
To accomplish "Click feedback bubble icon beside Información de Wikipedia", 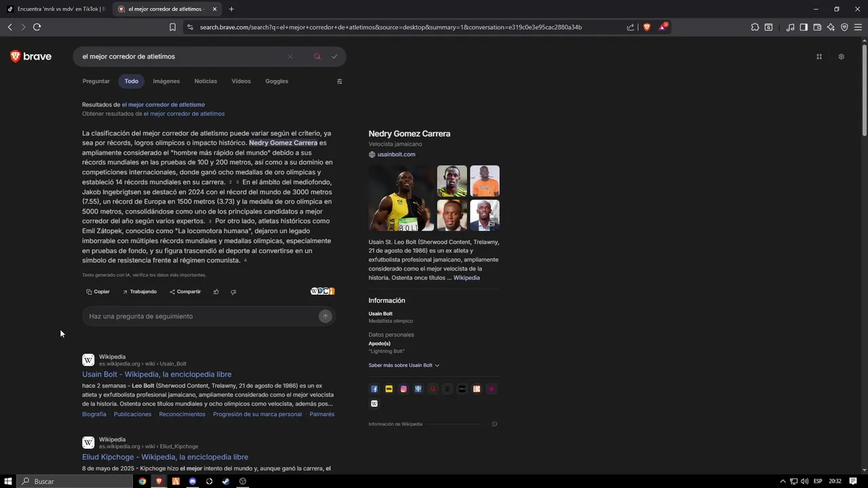I will [x=494, y=424].
